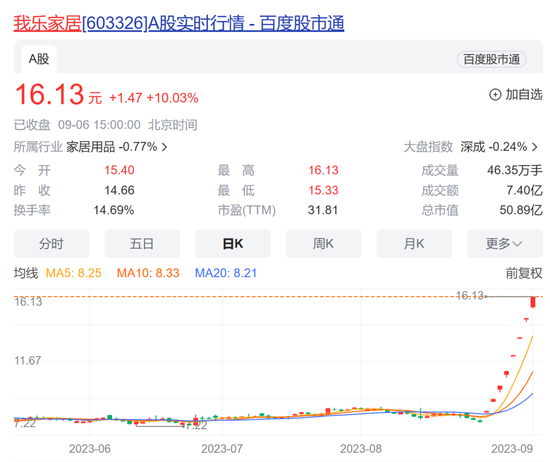Screen dimensions: 550x462
Task: Click the 7.22 low-price marker on chart
Action: click(197, 426)
